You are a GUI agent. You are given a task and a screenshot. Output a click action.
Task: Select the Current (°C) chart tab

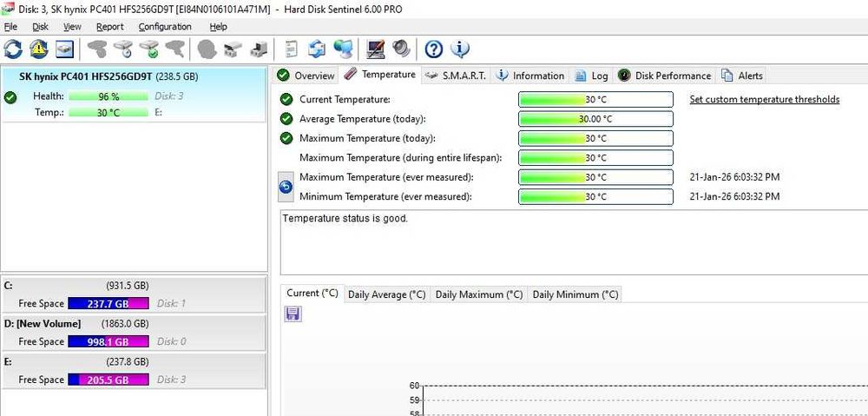point(312,294)
